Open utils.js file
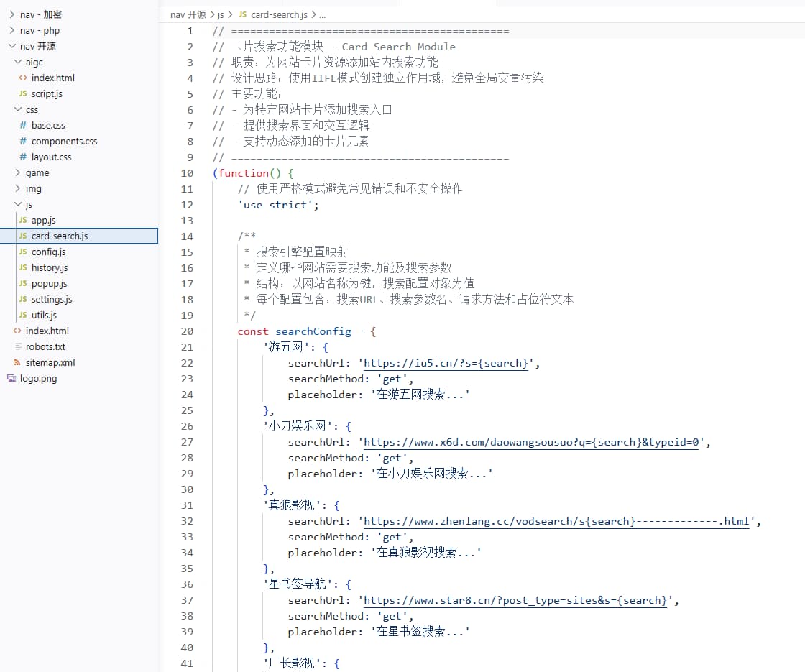Image resolution: width=805 pixels, height=672 pixels. point(44,316)
